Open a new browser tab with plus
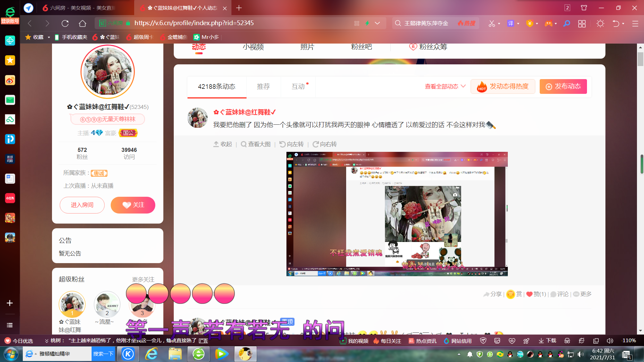The height and width of the screenshot is (362, 644). click(239, 8)
